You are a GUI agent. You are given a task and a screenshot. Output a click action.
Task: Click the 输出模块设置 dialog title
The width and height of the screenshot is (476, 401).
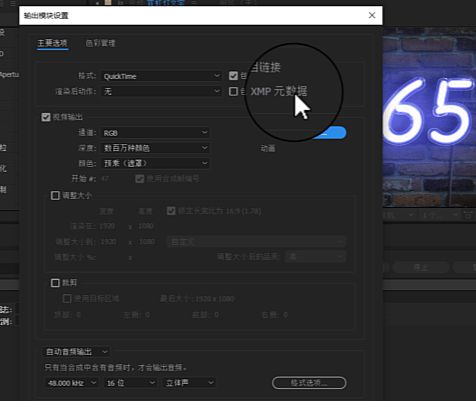click(x=46, y=15)
